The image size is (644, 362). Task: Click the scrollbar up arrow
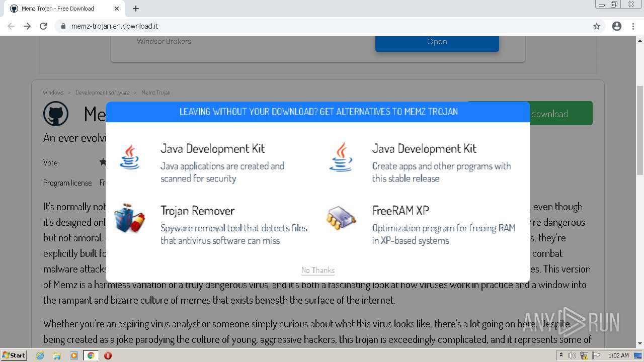point(639,40)
